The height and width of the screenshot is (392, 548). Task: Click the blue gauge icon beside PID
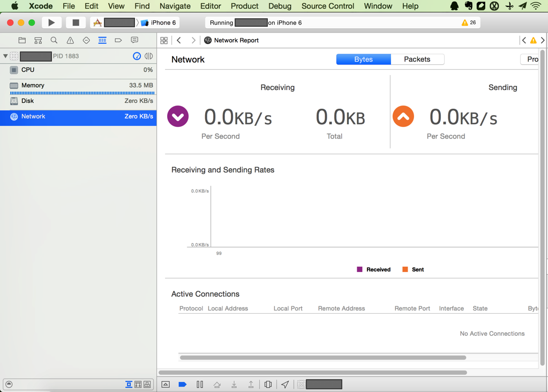click(x=137, y=56)
